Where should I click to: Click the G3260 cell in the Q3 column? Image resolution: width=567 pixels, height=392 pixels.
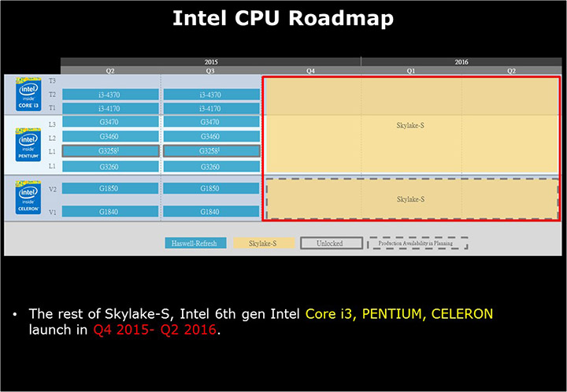coord(211,167)
